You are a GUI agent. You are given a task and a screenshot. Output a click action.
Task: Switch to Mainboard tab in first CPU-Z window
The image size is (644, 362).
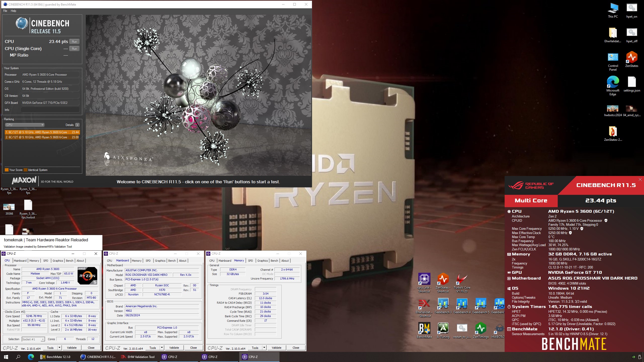(20, 261)
